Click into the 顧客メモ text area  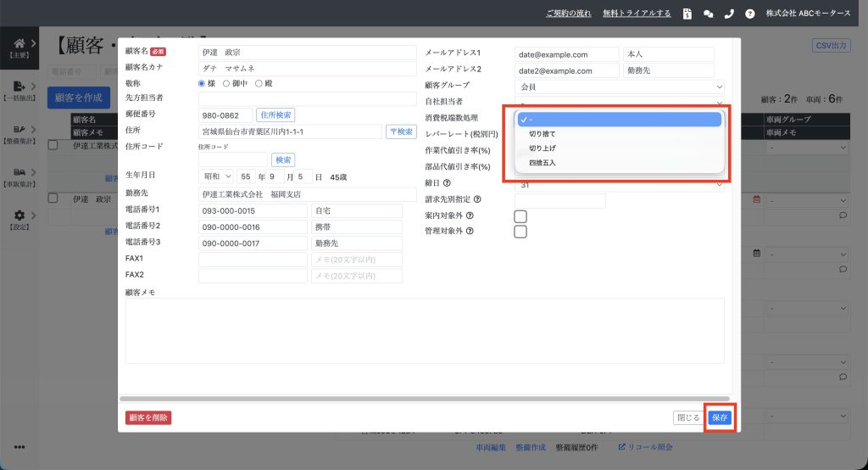click(424, 331)
